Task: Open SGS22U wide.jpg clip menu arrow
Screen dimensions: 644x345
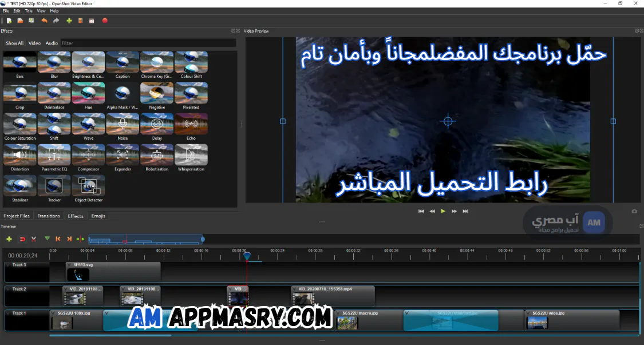Action: click(x=528, y=314)
